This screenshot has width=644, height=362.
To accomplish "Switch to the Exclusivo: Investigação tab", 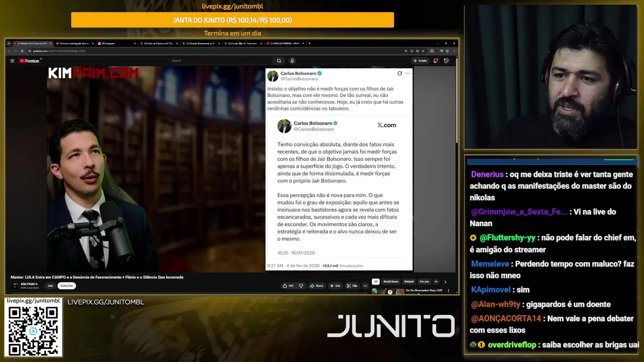I will coord(74,43).
